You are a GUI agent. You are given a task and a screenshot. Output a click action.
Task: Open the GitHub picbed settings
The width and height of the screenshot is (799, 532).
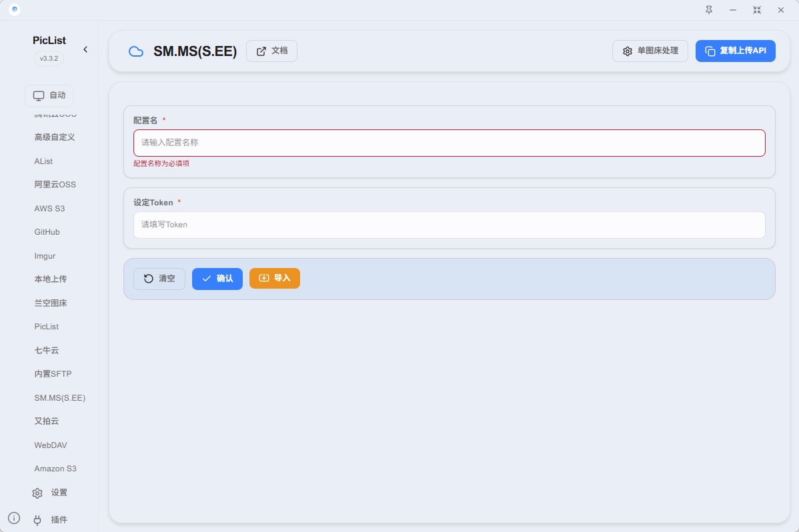click(47, 232)
